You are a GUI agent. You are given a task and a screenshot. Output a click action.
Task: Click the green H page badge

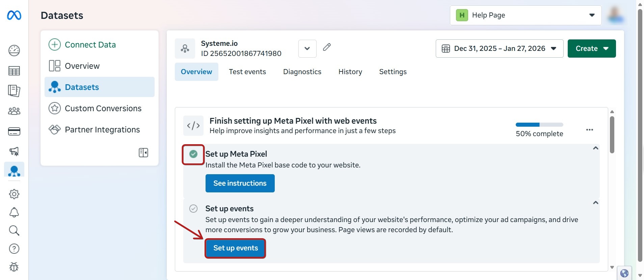coord(462,15)
